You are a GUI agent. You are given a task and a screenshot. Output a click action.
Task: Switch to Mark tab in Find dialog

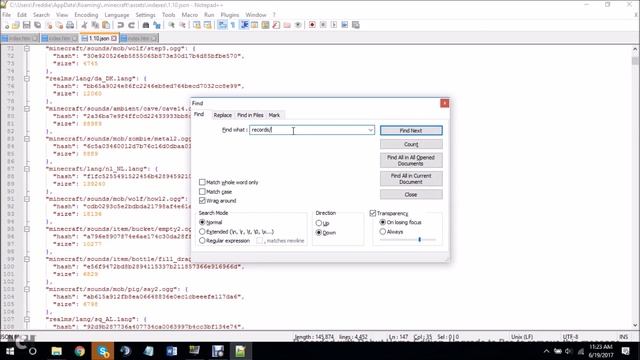[x=274, y=115]
